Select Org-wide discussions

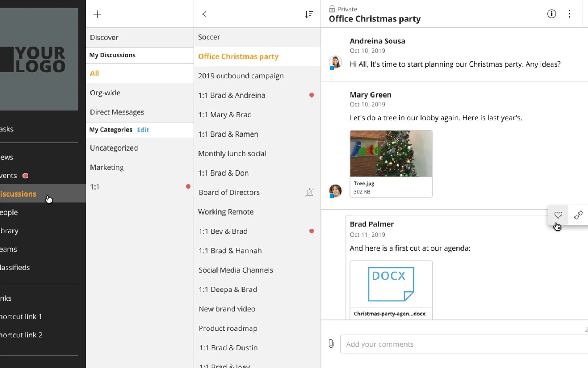140,93
